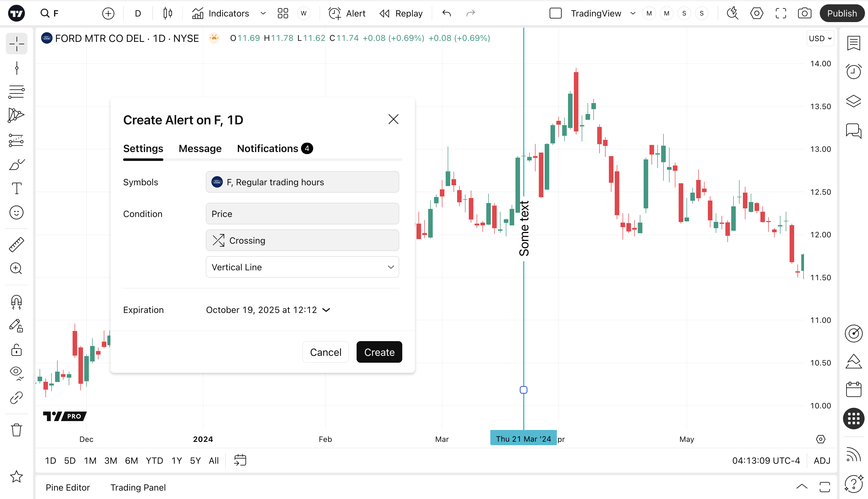Viewport: 868px width, 499px height.
Task: Click the Trash remove objects icon
Action: [16, 430]
